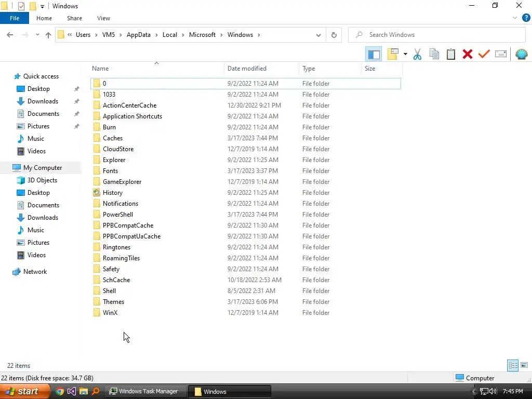Expand address bar history dropdown
Viewport: 532px width, 399px height.
click(x=318, y=35)
